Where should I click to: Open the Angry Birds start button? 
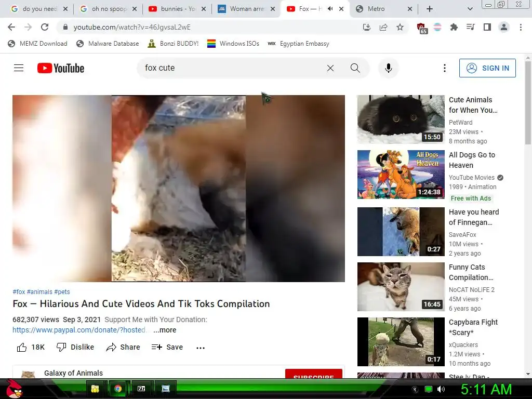coord(14,389)
